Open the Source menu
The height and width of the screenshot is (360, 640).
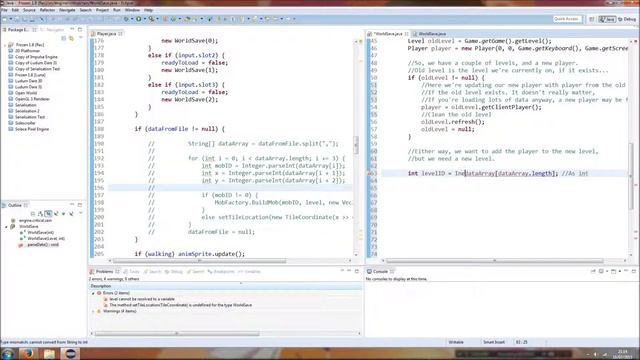(29, 10)
